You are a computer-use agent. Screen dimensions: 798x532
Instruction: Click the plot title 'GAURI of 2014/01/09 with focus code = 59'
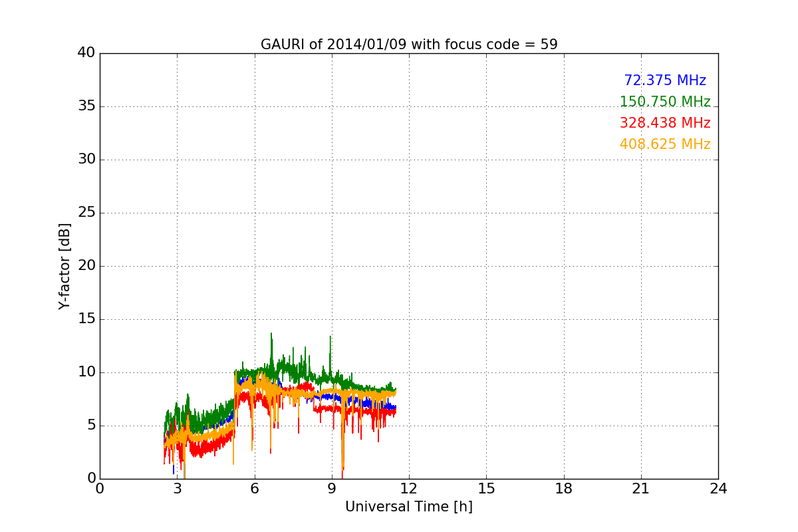point(409,45)
